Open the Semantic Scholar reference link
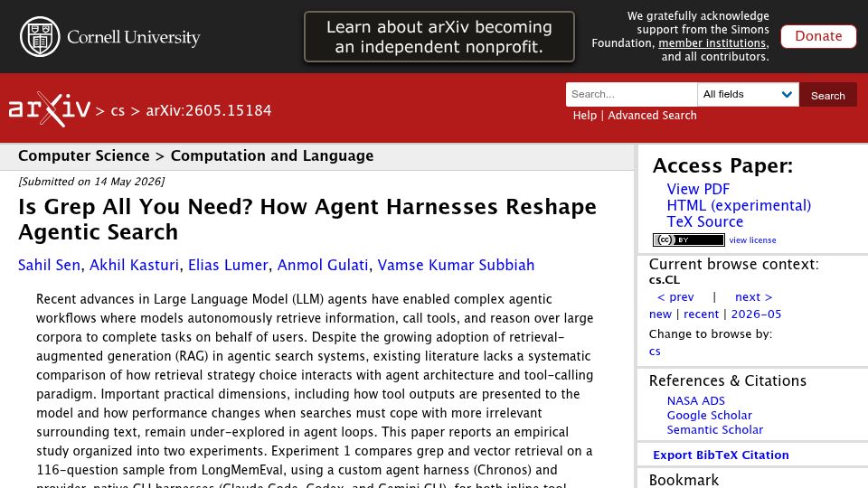Viewport: 868px width, 488px height. pos(714,429)
